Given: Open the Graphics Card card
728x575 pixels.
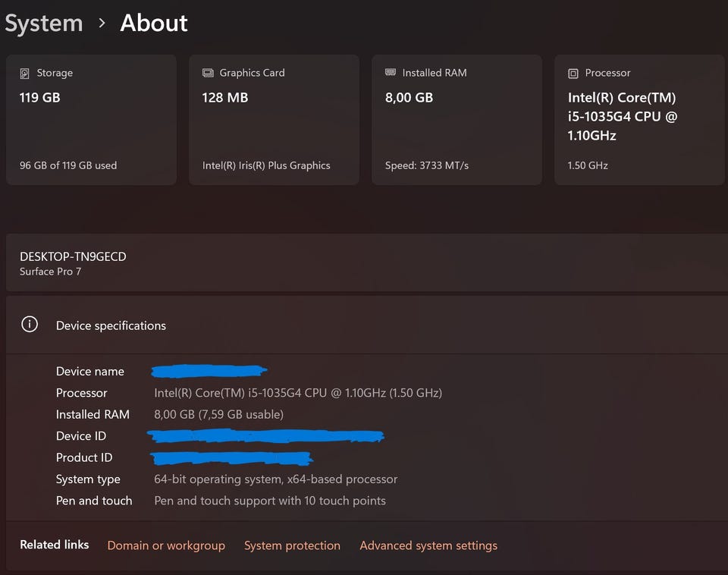Looking at the screenshot, I should [274, 120].
